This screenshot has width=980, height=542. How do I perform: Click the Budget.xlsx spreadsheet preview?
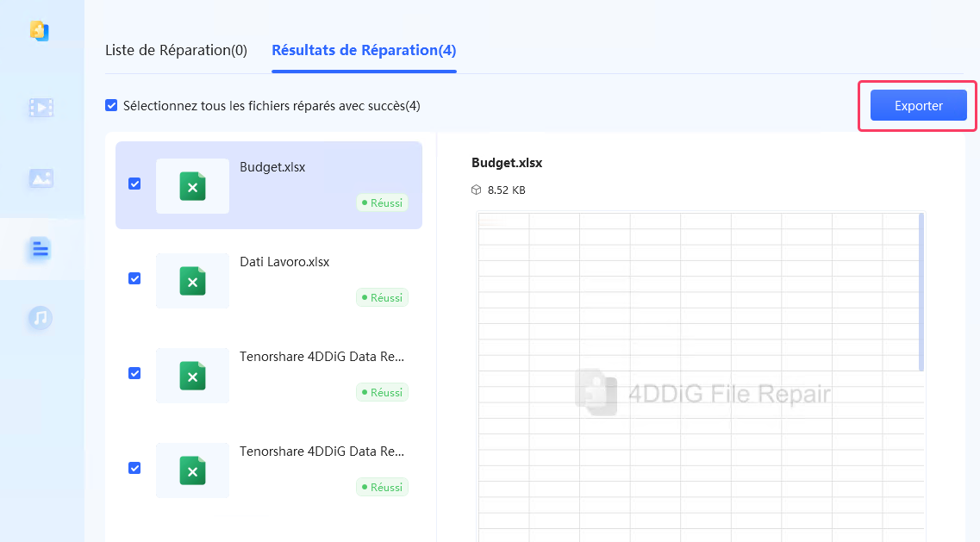coord(698,371)
